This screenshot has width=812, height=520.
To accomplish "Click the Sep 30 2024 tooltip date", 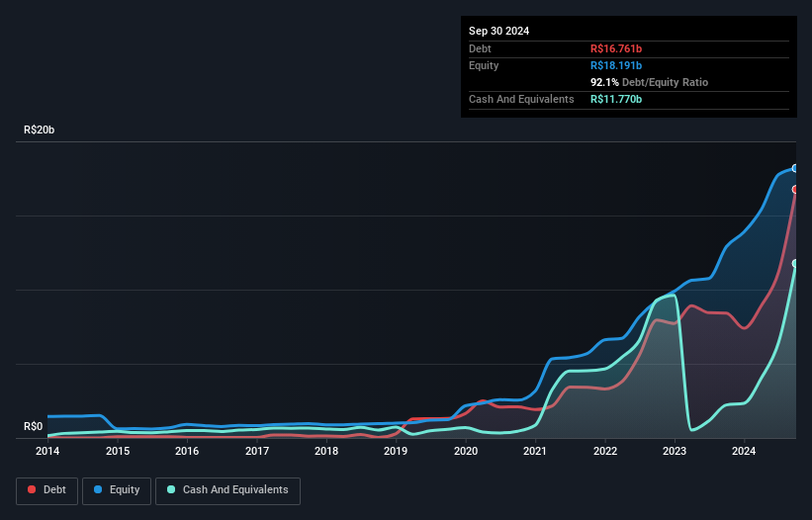I will 498,31.
